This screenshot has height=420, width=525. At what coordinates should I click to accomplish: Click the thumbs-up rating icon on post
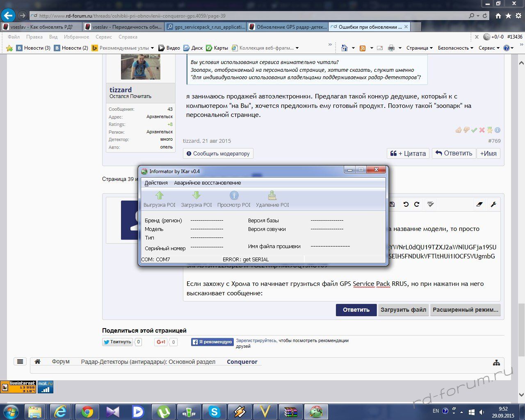[459, 130]
